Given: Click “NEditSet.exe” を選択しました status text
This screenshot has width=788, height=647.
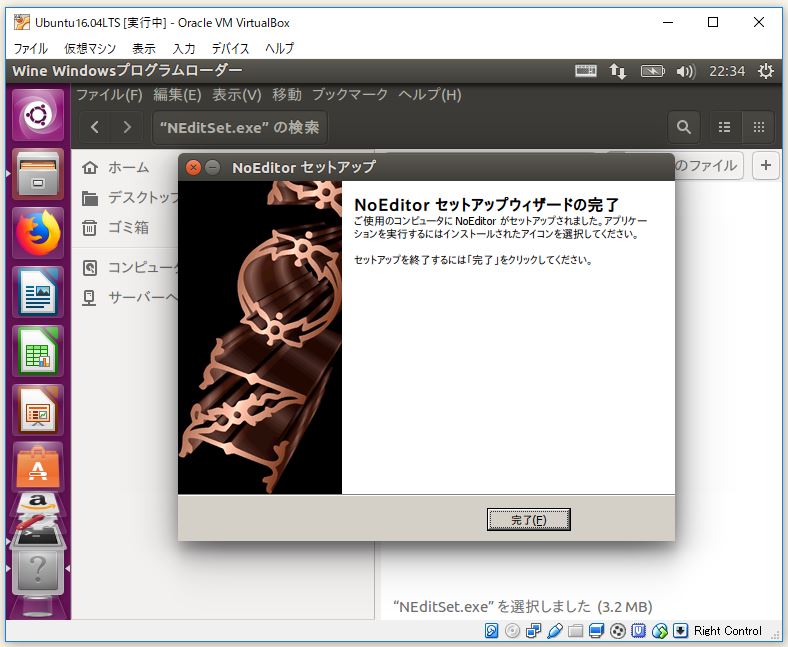Looking at the screenshot, I should [x=523, y=607].
